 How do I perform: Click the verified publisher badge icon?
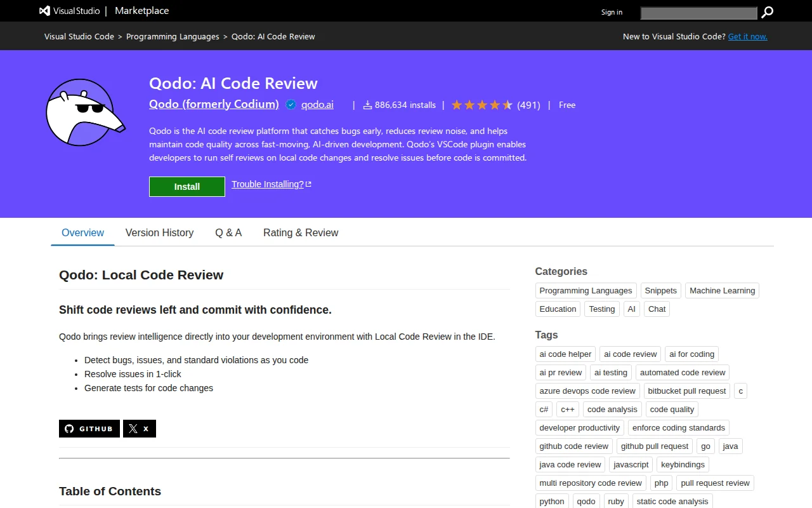(291, 105)
